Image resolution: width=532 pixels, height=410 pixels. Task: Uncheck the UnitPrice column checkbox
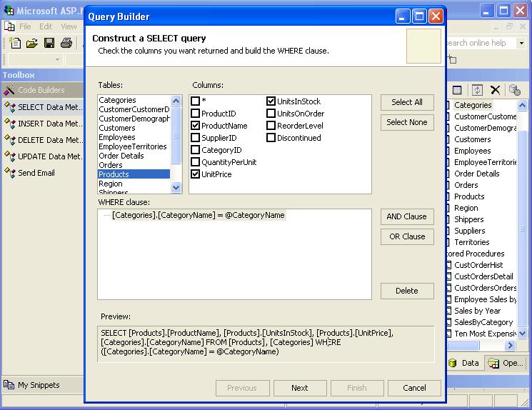tap(195, 174)
